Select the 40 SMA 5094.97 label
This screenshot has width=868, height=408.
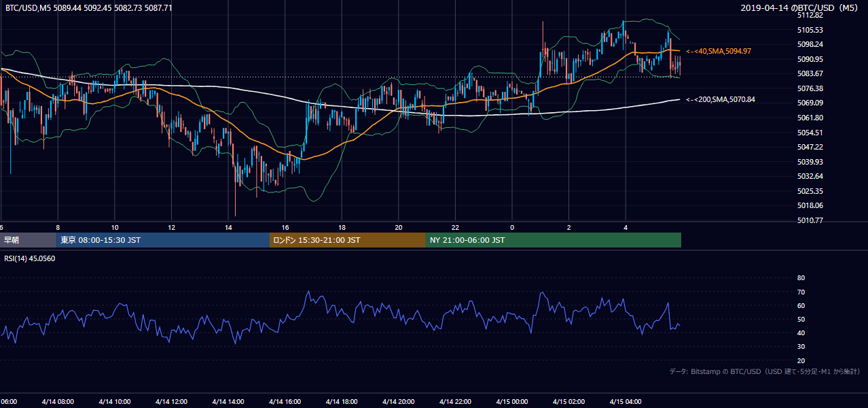(x=718, y=51)
